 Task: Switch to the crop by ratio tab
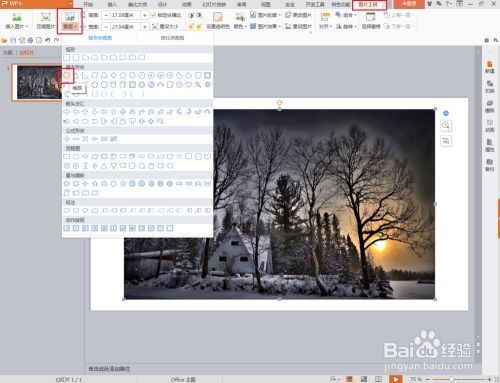pyautogui.click(x=172, y=38)
